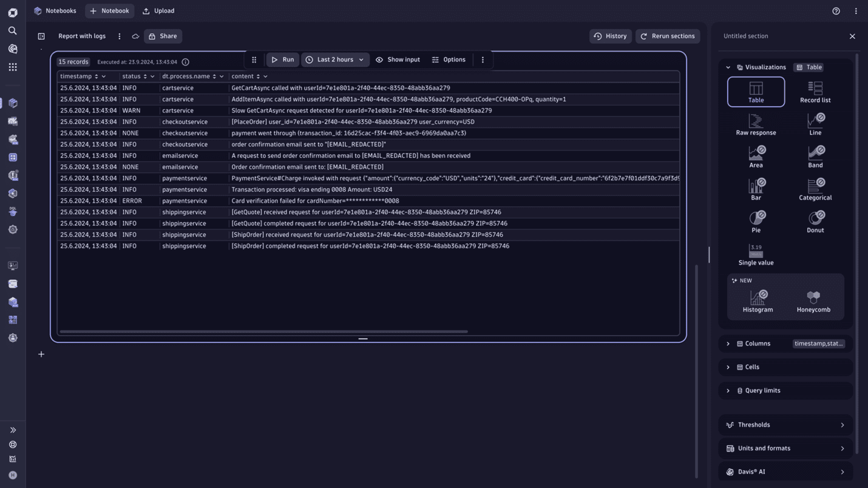This screenshot has width=868, height=488.
Task: Select the Honeycomb visualization
Action: [x=813, y=302]
